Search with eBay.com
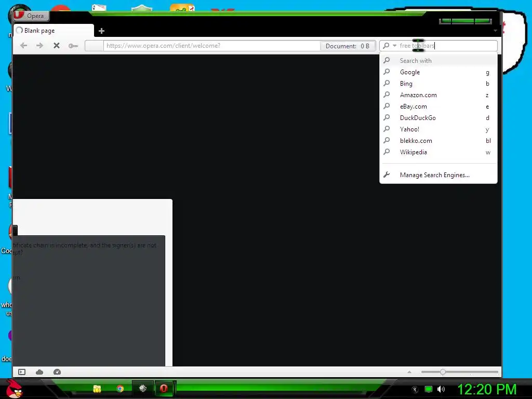The image size is (532, 399). [438, 107]
